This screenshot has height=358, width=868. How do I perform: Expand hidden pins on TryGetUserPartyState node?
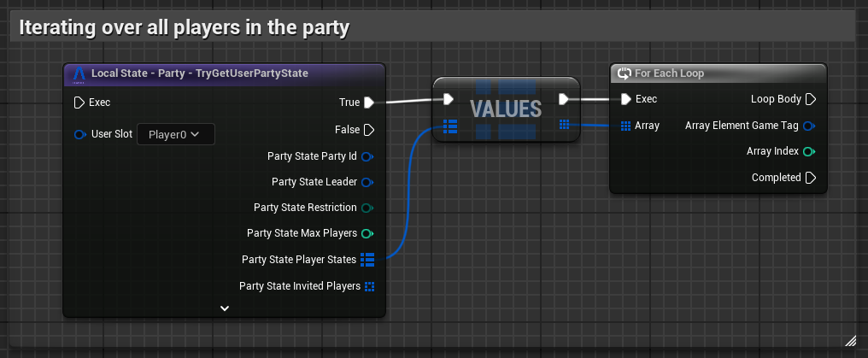(x=224, y=308)
